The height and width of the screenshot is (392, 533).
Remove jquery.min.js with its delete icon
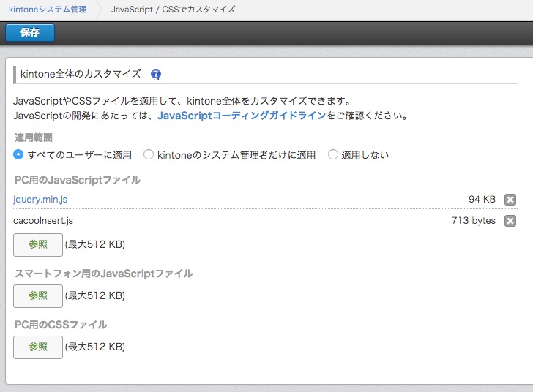510,200
